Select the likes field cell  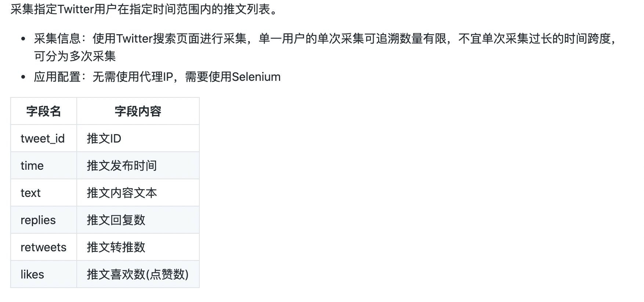(x=32, y=274)
